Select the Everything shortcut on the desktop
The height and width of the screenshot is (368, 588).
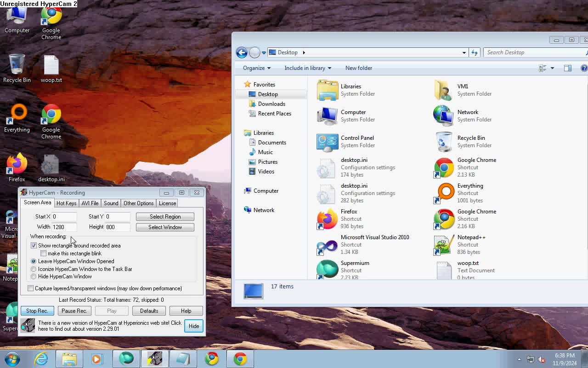(x=17, y=118)
